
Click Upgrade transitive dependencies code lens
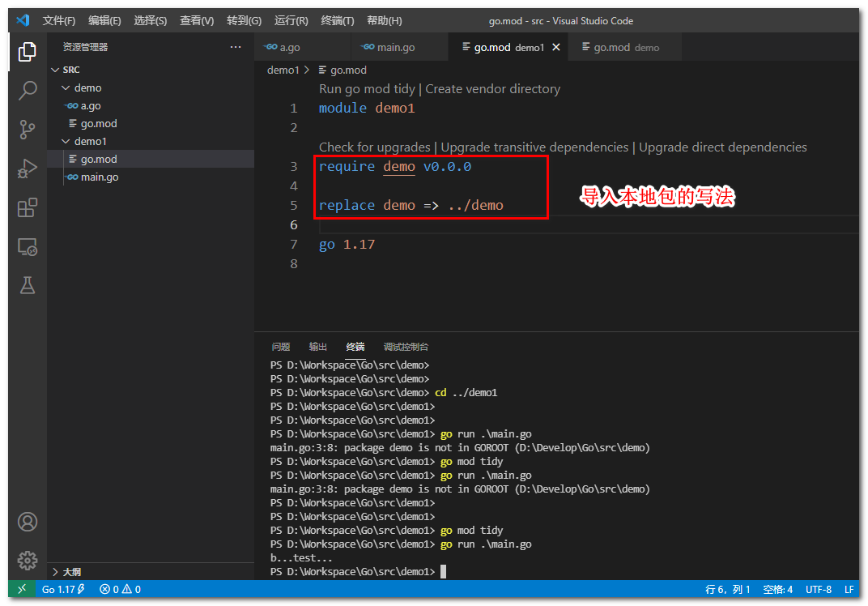[534, 147]
